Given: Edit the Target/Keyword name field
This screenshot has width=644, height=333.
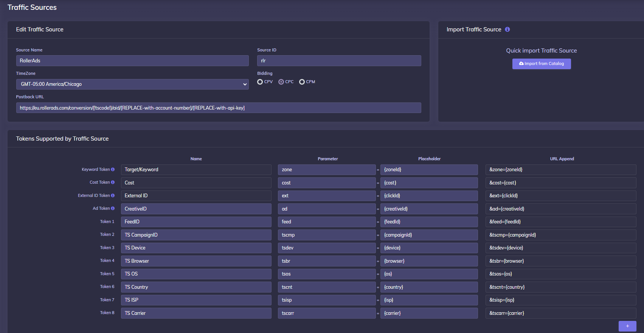Looking at the screenshot, I should 196,170.
